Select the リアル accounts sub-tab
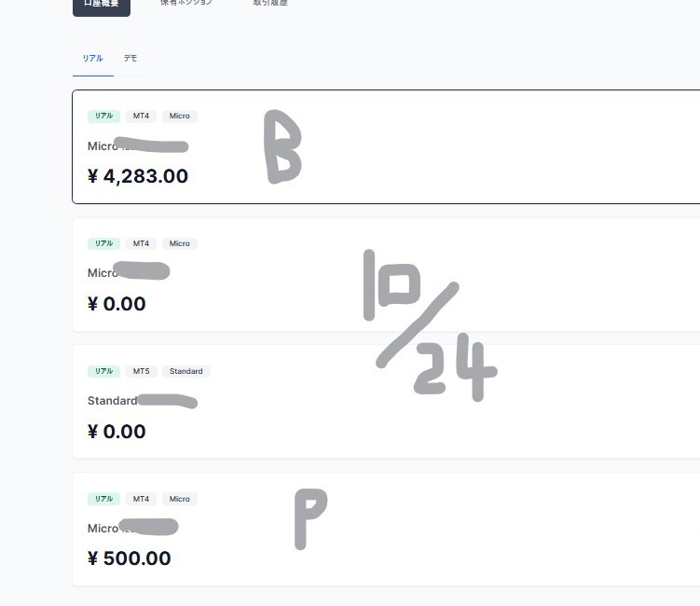This screenshot has height=606, width=700. click(x=92, y=59)
